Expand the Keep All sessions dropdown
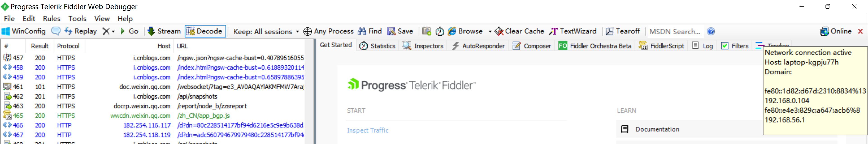 pyautogui.click(x=297, y=32)
